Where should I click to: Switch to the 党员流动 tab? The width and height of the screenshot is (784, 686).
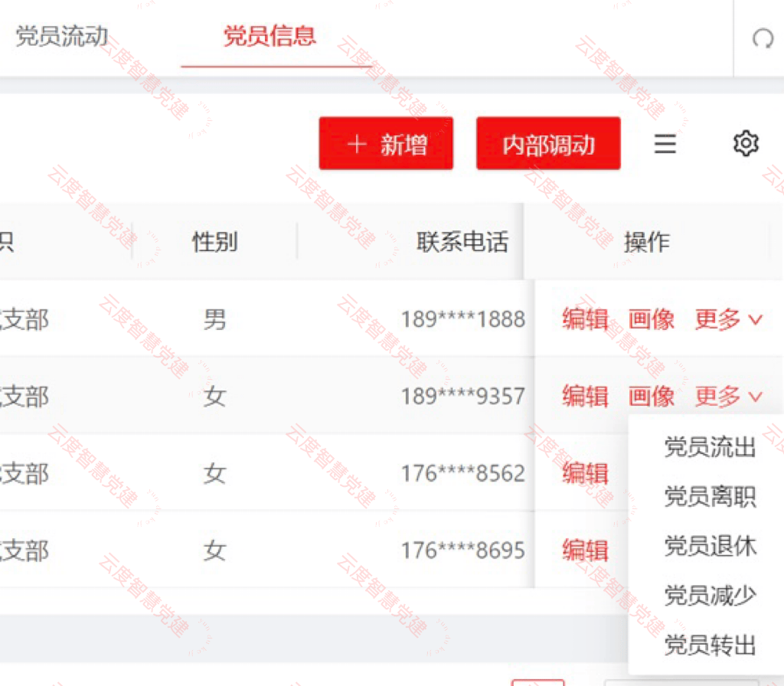pos(62,37)
